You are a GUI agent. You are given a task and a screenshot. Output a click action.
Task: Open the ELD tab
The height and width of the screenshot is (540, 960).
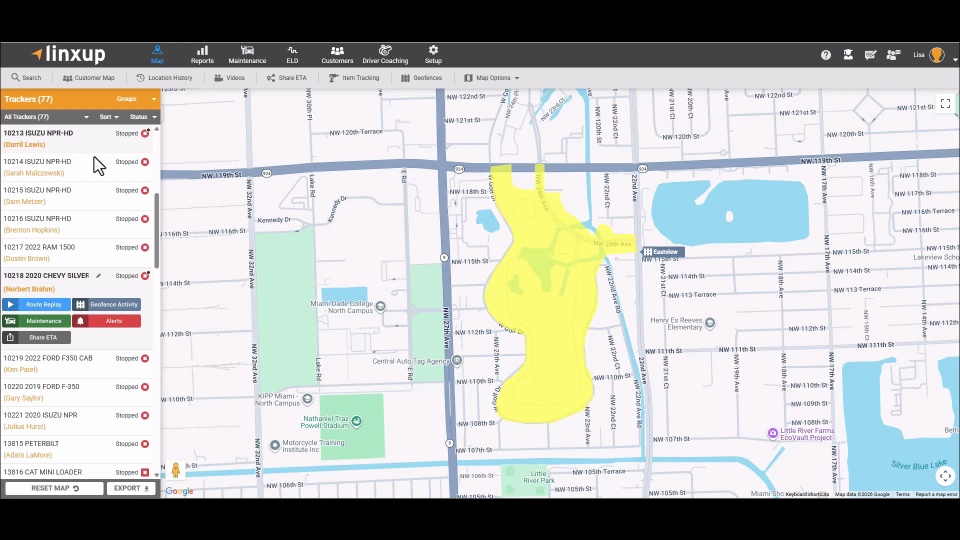coord(292,54)
